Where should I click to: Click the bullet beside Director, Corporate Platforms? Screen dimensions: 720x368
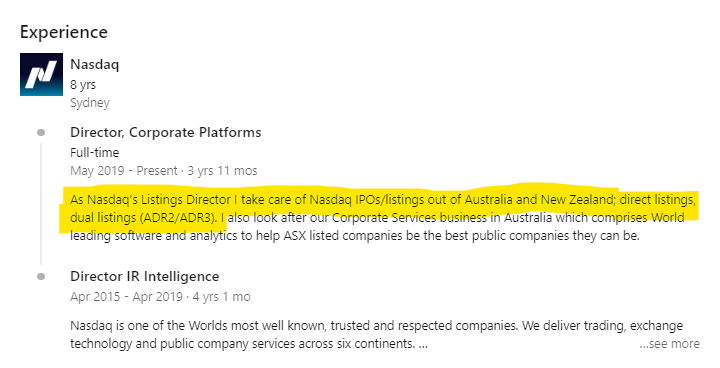[41, 133]
